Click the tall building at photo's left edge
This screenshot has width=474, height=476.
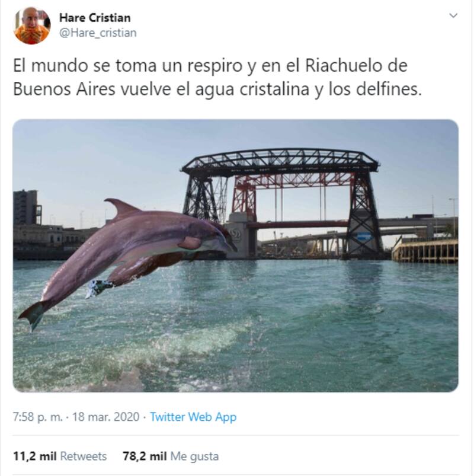pos(27,207)
